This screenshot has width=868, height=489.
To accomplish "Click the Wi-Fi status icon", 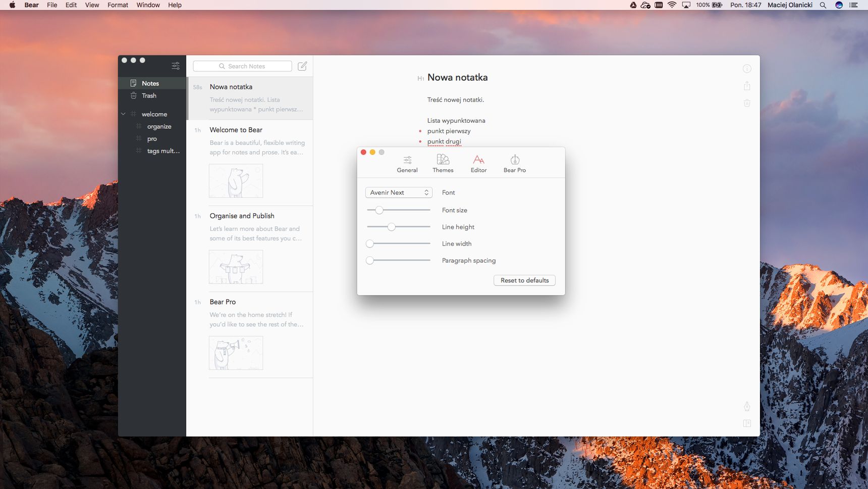I will click(x=672, y=5).
